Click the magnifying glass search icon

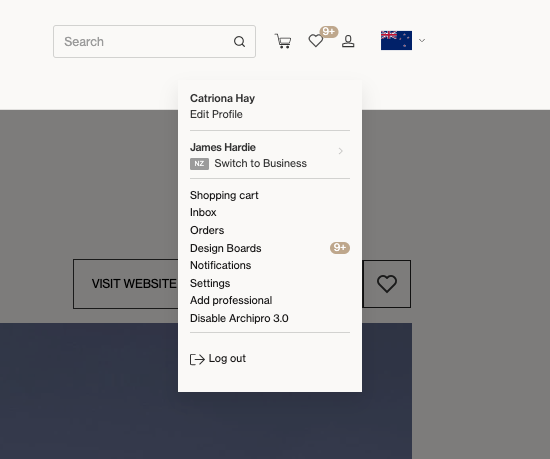tap(239, 41)
